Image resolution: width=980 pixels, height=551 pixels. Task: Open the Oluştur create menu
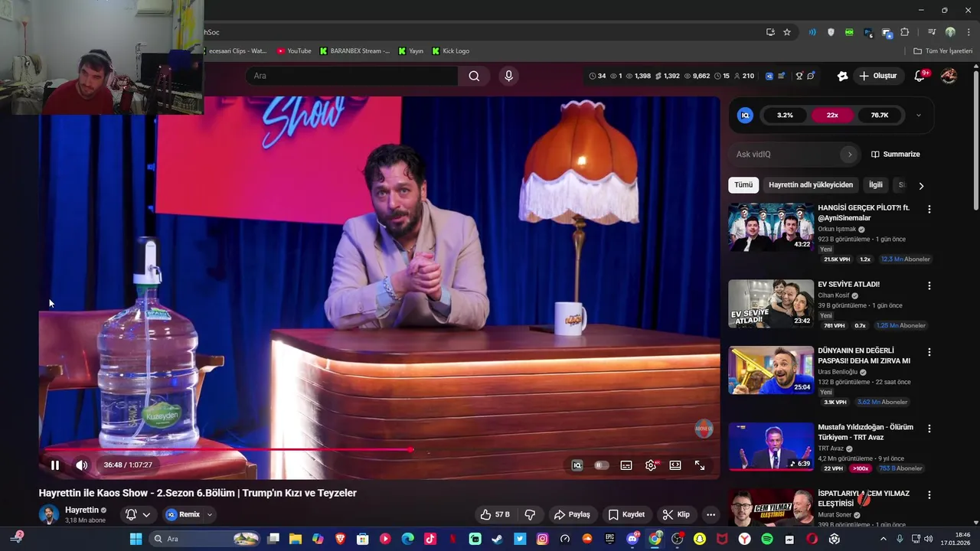point(877,76)
